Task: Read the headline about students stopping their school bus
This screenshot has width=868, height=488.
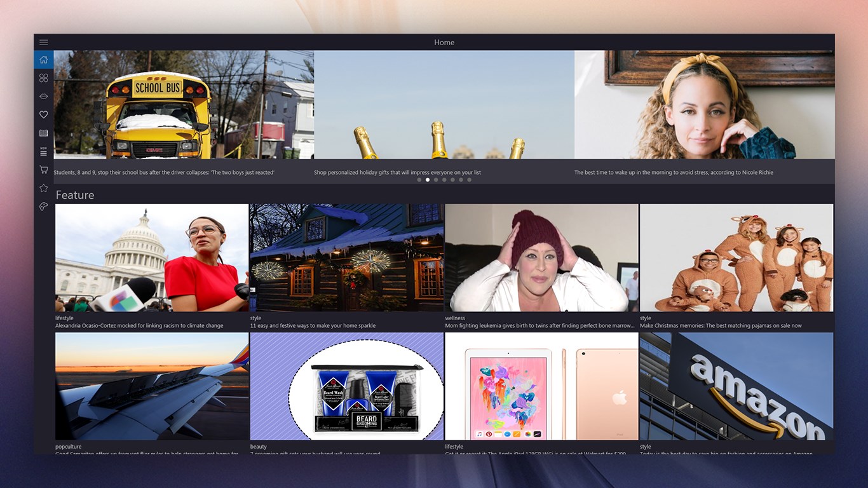Action: click(x=164, y=172)
